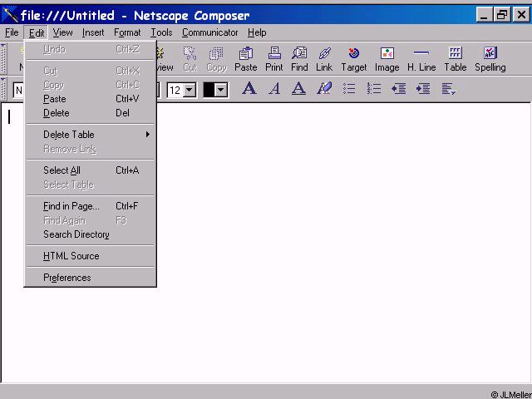The width and height of the screenshot is (532, 399).
Task: Click the grayed Select Table entry
Action: (91, 185)
